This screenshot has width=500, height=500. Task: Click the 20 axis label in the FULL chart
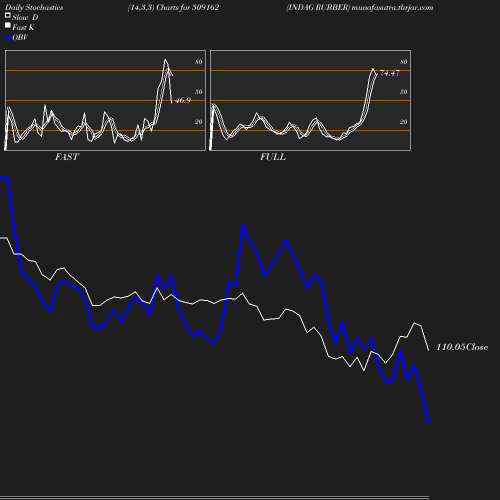(x=404, y=122)
